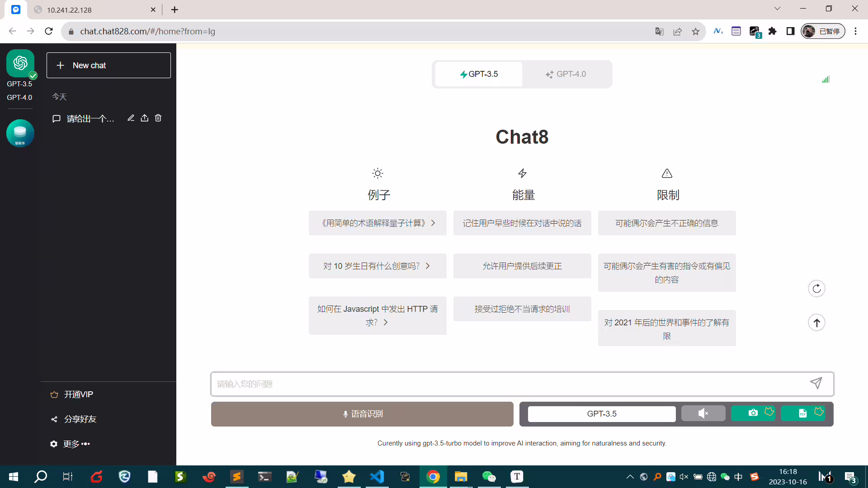Close the 10.241.22.128 browser tab

click(153, 9)
